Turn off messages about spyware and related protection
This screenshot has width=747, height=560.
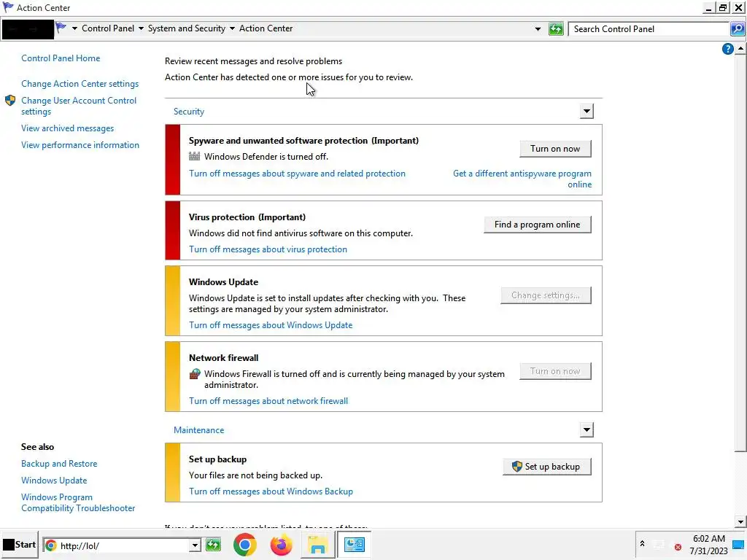tap(298, 174)
